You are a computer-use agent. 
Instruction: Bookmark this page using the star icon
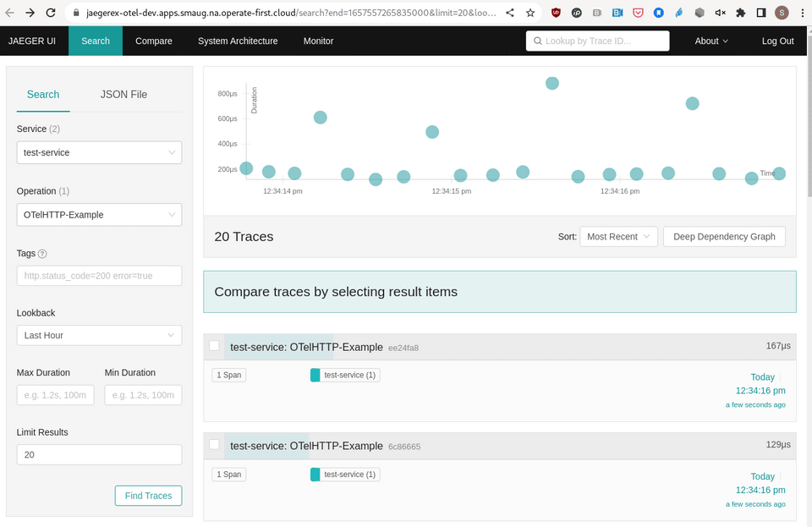pyautogui.click(x=530, y=14)
